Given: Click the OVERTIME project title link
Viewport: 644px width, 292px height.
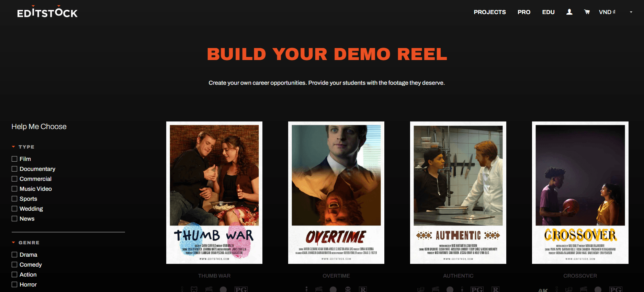Looking at the screenshot, I should tap(336, 276).
